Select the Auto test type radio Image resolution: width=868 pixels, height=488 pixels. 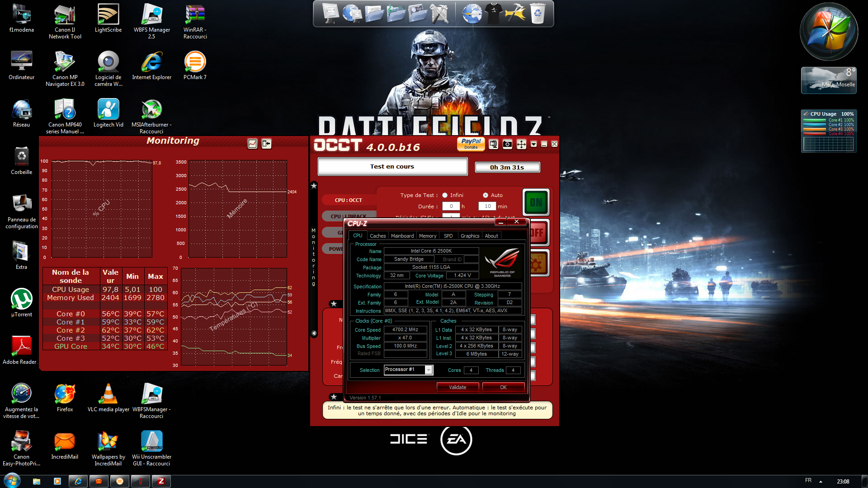[486, 195]
